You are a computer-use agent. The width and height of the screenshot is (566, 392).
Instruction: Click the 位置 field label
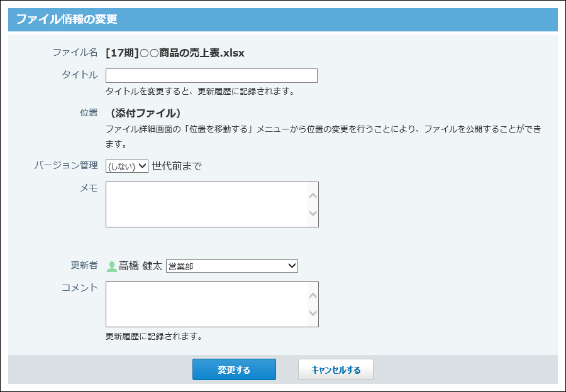click(x=89, y=113)
